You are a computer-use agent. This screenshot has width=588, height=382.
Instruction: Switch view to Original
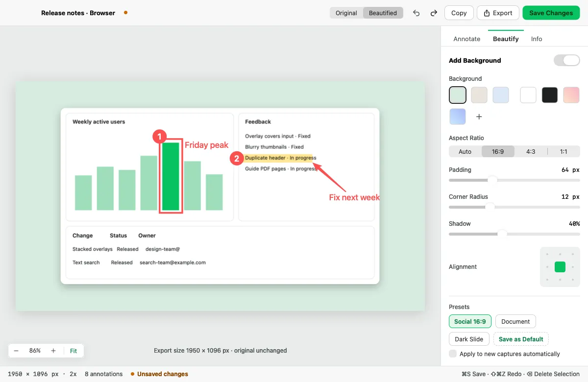click(x=346, y=13)
